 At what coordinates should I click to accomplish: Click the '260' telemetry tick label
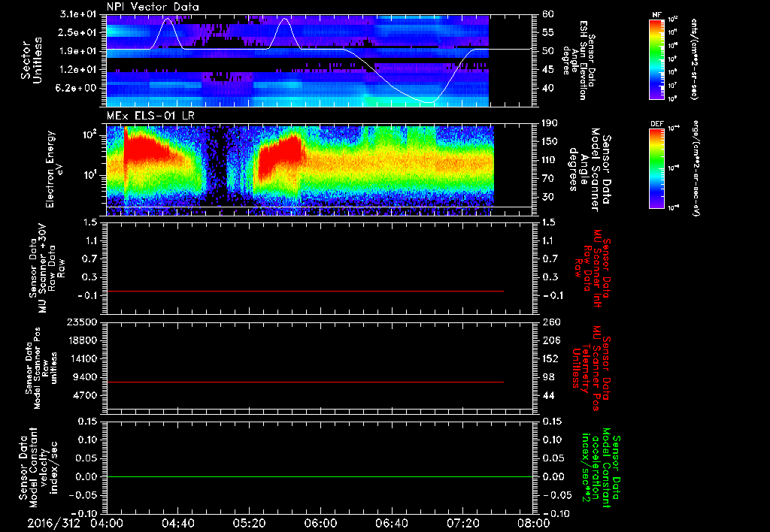551,322
